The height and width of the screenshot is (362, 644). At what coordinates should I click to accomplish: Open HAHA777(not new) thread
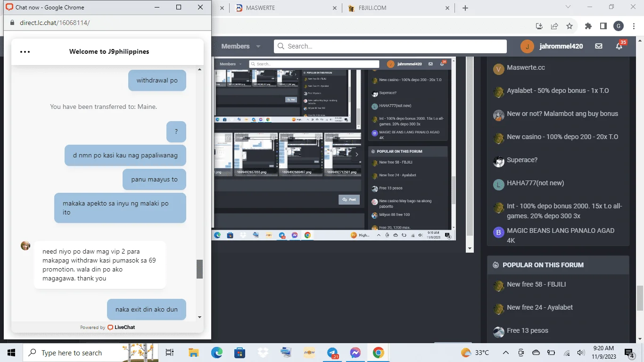coord(535,183)
